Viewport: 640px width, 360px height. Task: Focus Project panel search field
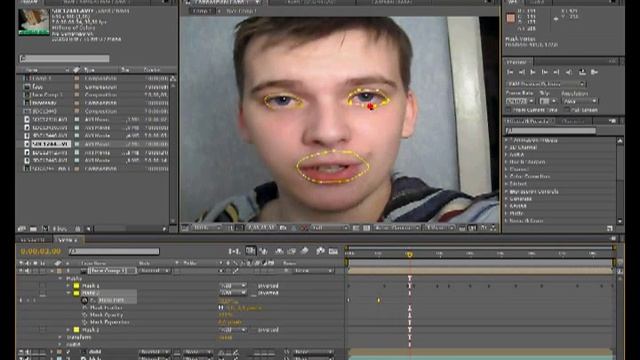pyautogui.click(x=64, y=59)
